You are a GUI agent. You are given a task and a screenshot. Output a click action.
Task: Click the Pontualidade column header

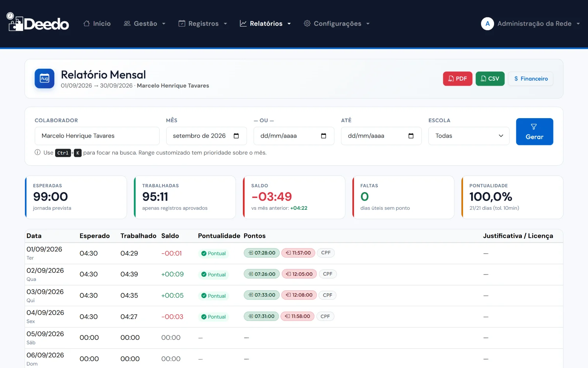click(x=219, y=236)
